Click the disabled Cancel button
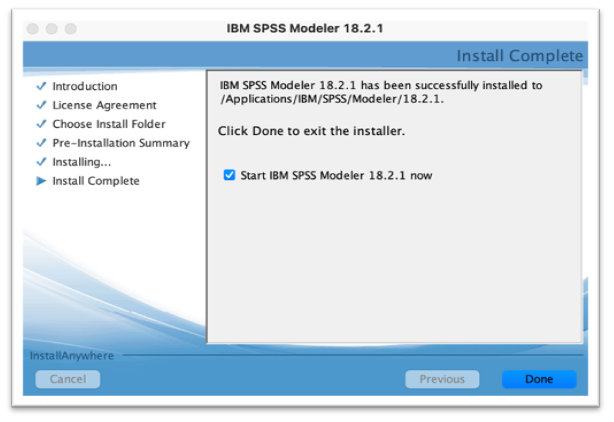The width and height of the screenshot is (614, 422). point(68,379)
